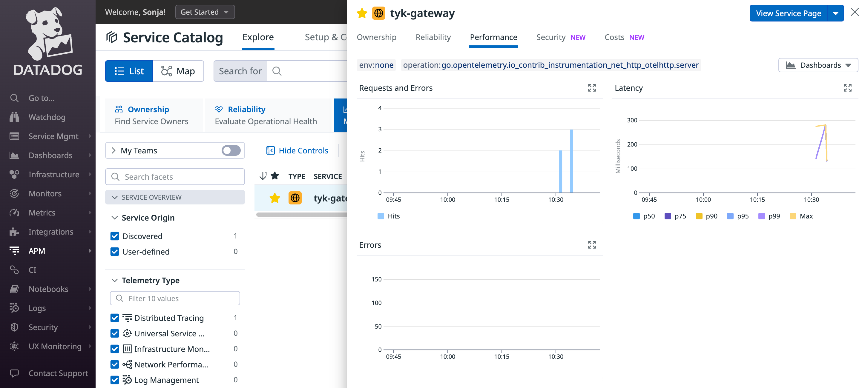Switch to Map view of services
868x388 pixels.
179,71
